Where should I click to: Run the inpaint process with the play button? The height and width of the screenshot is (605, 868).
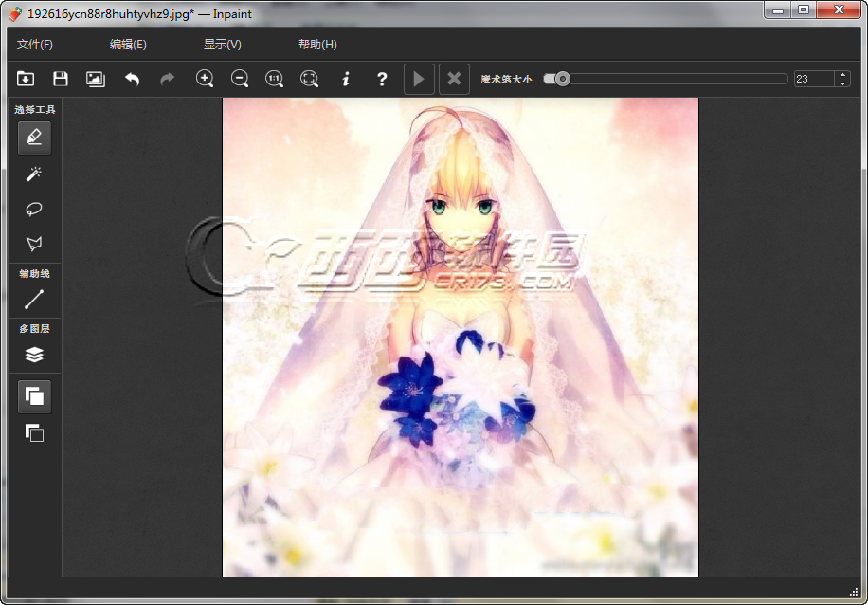[x=419, y=79]
